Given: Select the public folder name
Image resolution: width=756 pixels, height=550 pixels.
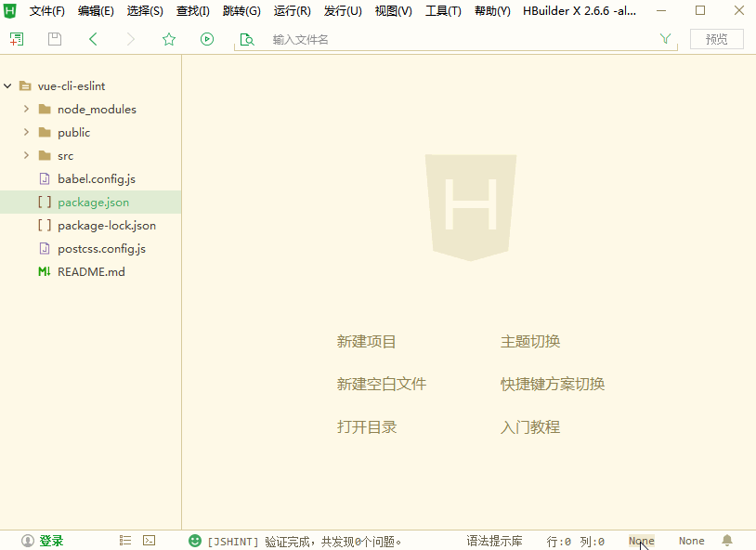Looking at the screenshot, I should pos(73,133).
